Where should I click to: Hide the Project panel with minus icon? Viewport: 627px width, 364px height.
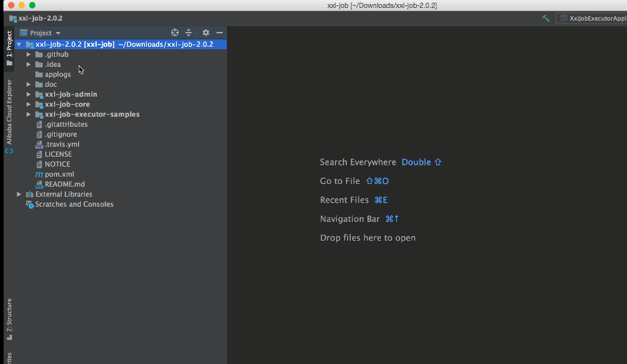[x=219, y=33]
